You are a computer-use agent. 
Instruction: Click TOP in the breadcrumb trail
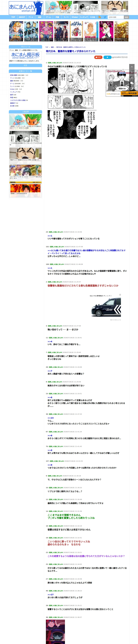(x=47, y=47)
